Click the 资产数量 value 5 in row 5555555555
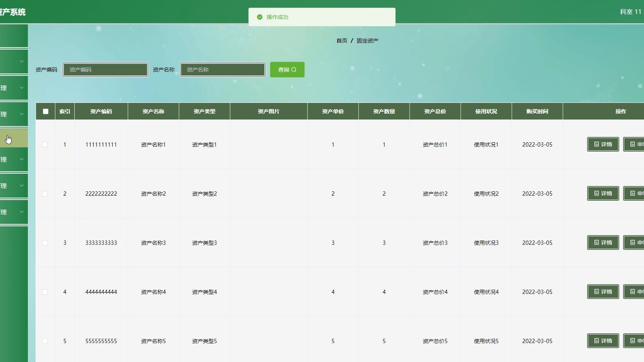 pyautogui.click(x=384, y=341)
